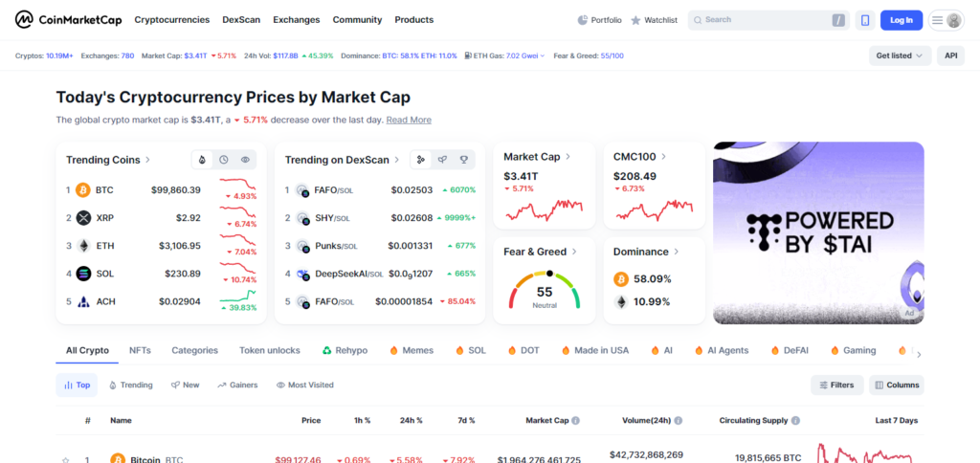Image resolution: width=980 pixels, height=463 pixels.
Task: Click the Bitcoin icon in Dominance card
Action: 620,278
